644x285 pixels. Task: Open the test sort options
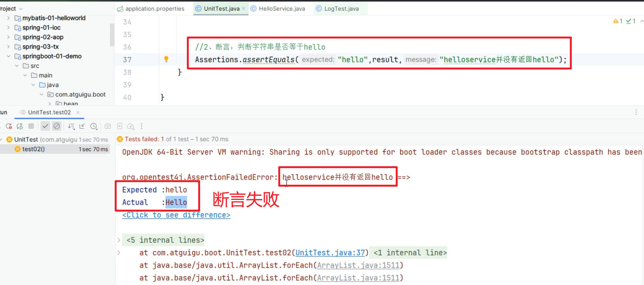(71, 126)
